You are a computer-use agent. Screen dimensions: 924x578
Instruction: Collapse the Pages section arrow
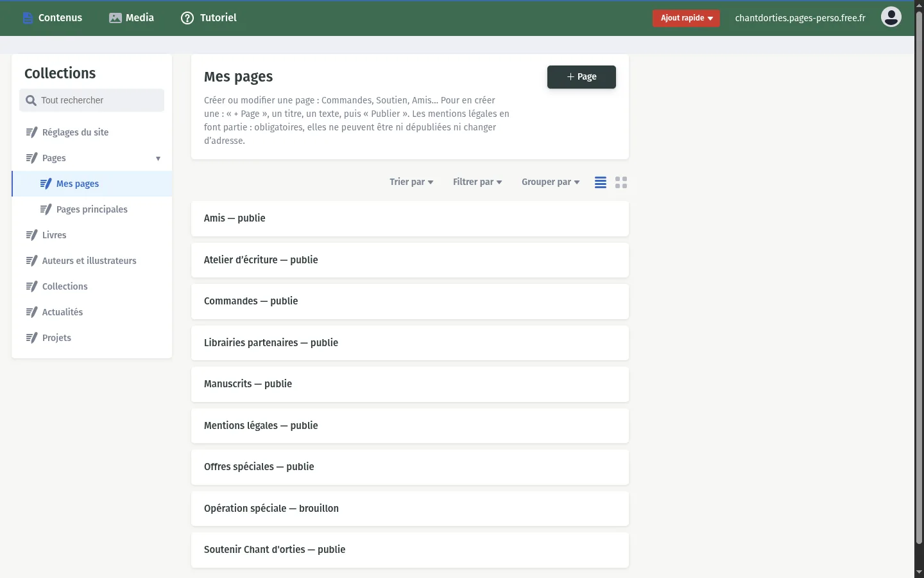coord(158,159)
